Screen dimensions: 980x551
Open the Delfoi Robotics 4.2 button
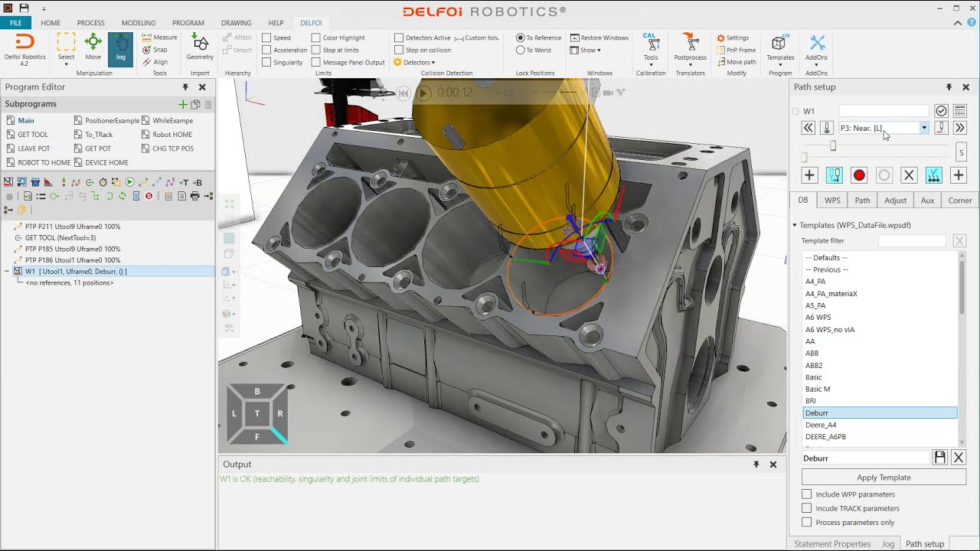(x=24, y=50)
